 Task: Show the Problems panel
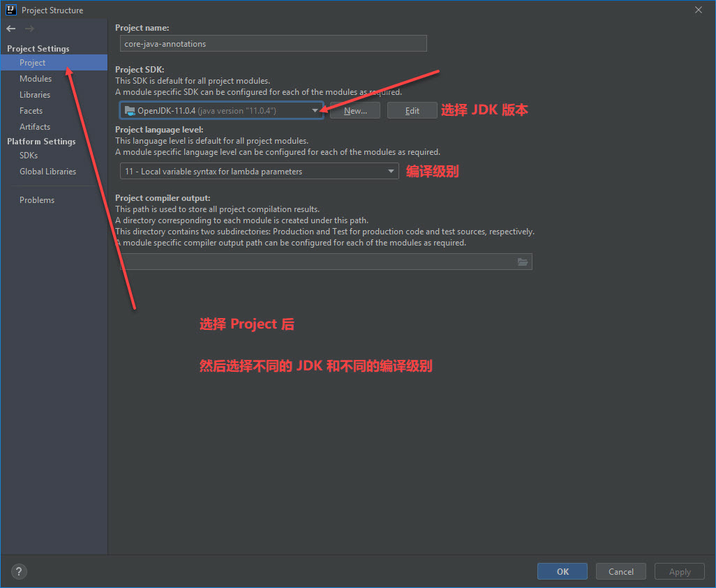point(36,199)
